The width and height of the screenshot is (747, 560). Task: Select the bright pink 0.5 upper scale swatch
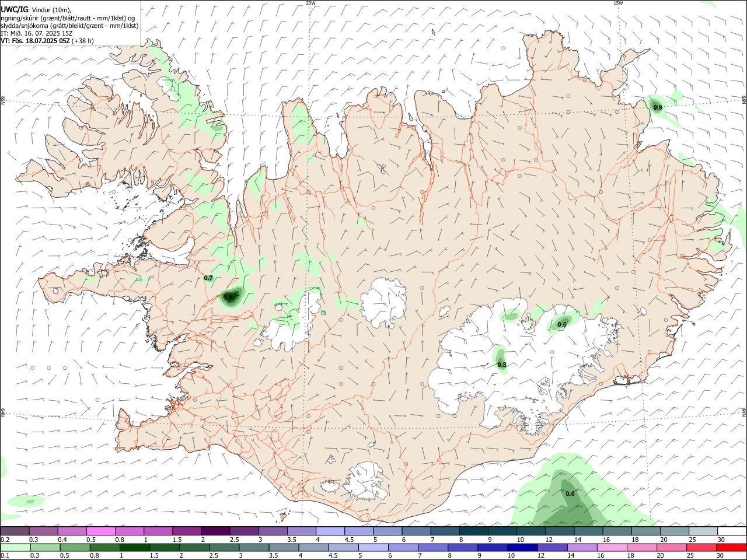(x=100, y=531)
